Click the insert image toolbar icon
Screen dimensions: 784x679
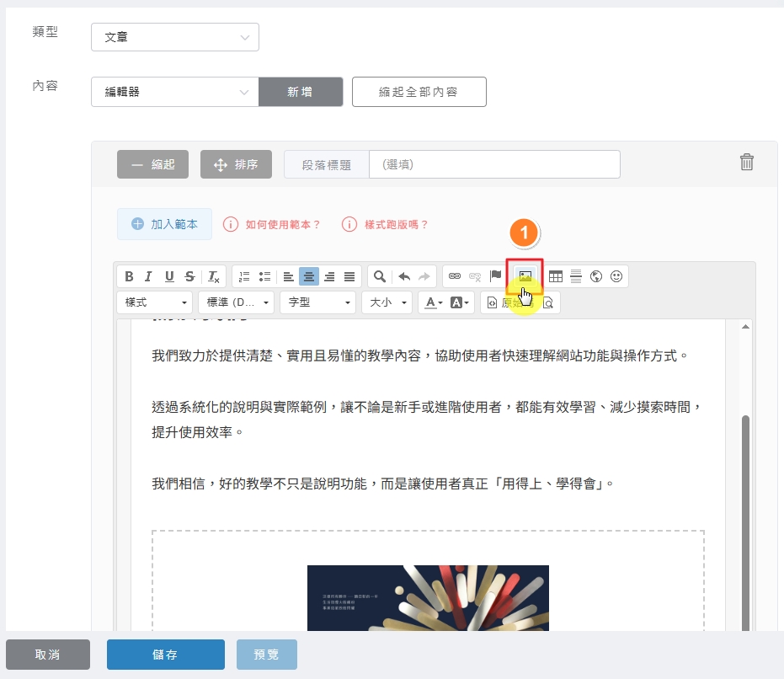[525, 276]
